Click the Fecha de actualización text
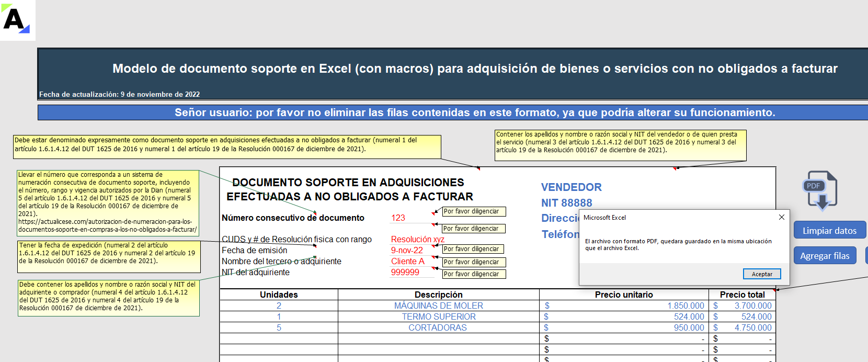This screenshot has width=868, height=362. [120, 95]
